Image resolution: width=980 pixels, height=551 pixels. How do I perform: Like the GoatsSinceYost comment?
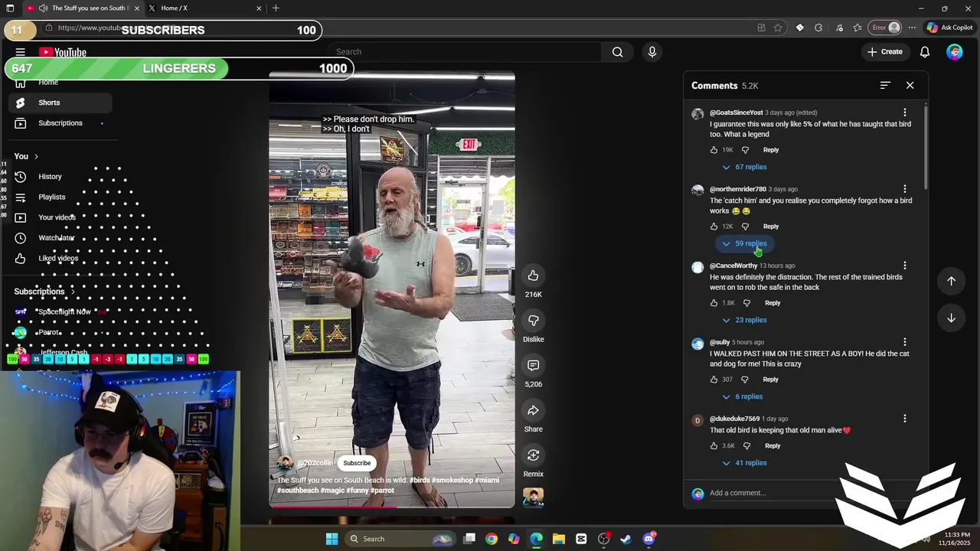pyautogui.click(x=714, y=150)
